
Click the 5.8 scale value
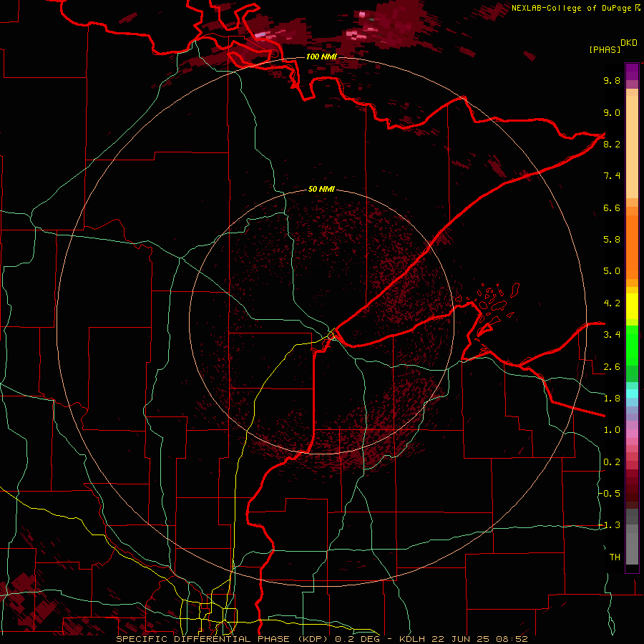coord(612,240)
